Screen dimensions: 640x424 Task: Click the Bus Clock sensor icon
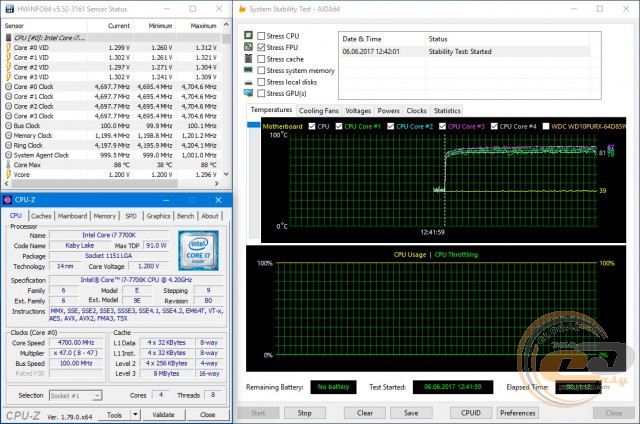coord(8,126)
